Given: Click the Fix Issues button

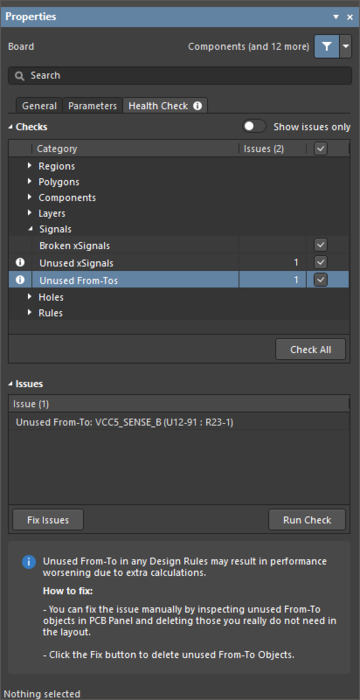Looking at the screenshot, I should [48, 520].
